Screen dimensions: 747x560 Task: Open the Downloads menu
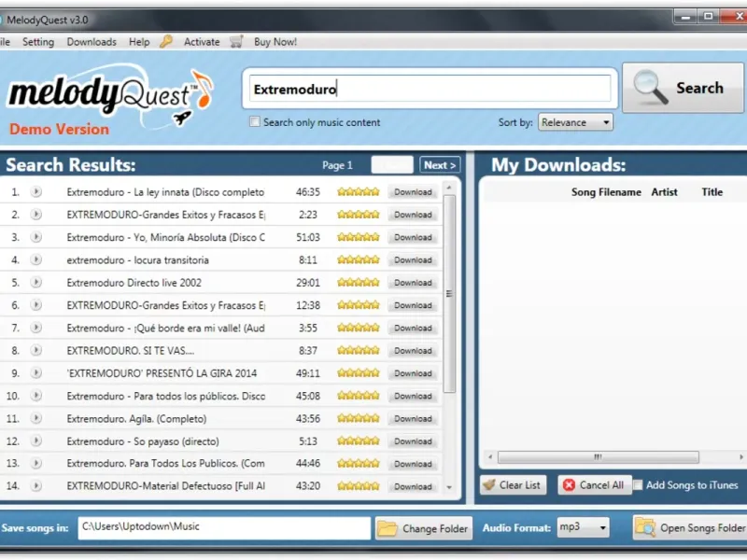[92, 42]
